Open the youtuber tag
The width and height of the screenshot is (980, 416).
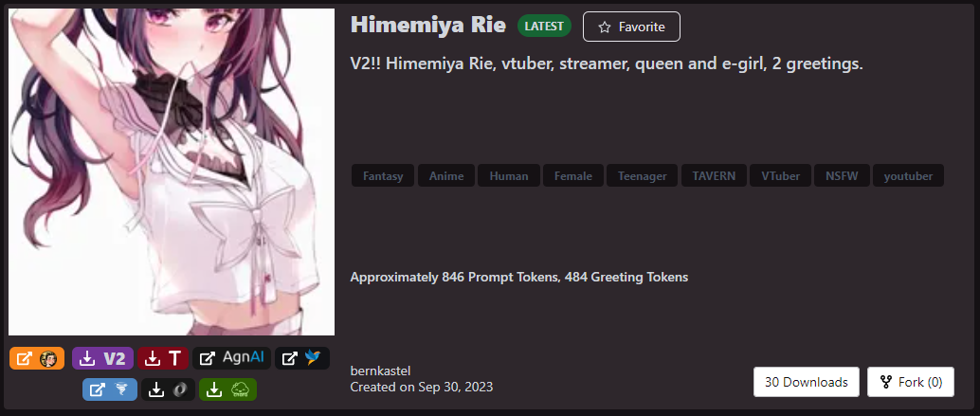point(908,176)
